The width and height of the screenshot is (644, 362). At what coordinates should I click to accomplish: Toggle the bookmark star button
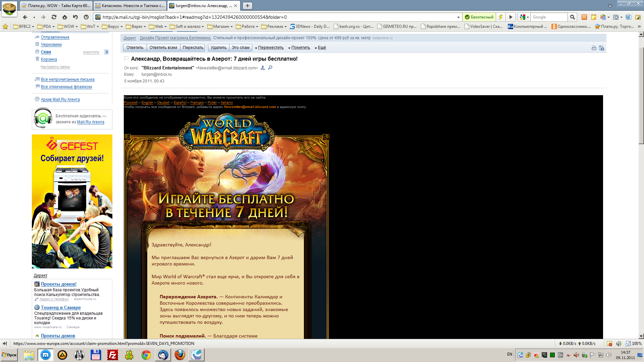[x=5, y=26]
